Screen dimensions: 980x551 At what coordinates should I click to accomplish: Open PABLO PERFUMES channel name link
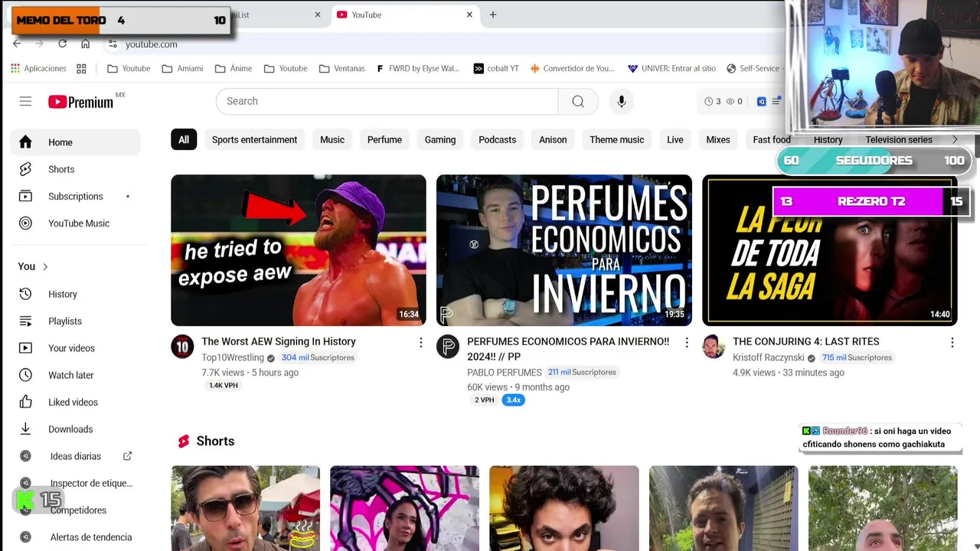pyautogui.click(x=504, y=373)
